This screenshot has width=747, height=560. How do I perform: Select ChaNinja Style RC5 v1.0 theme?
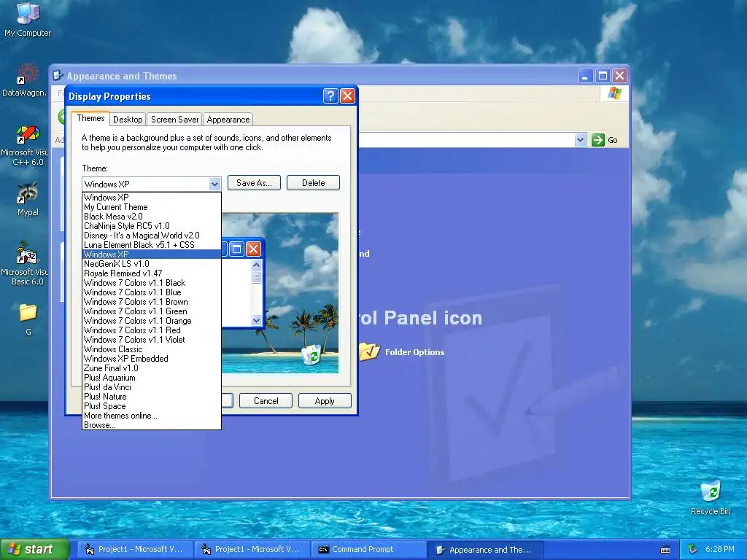[x=152, y=226]
